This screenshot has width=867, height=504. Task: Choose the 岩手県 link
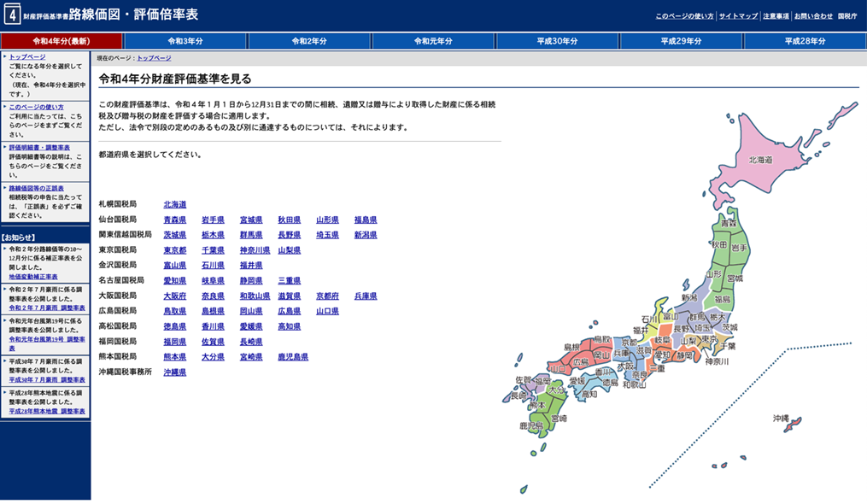click(x=213, y=220)
